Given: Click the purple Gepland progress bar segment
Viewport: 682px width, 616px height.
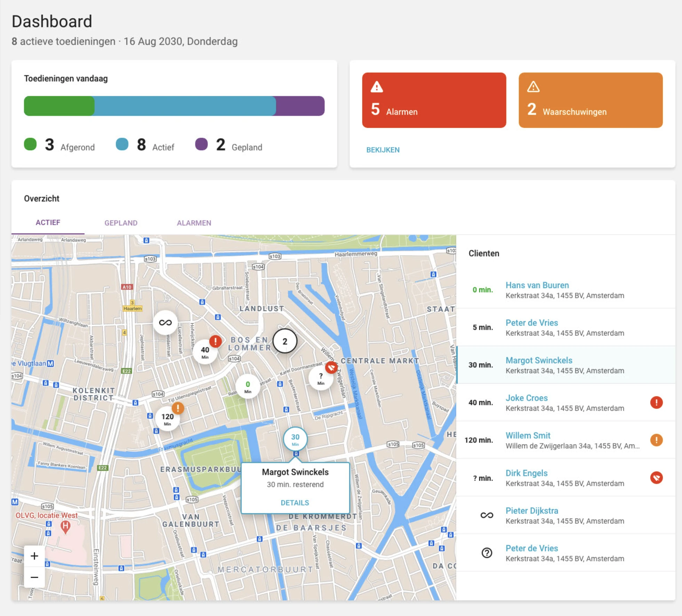Looking at the screenshot, I should [x=300, y=106].
